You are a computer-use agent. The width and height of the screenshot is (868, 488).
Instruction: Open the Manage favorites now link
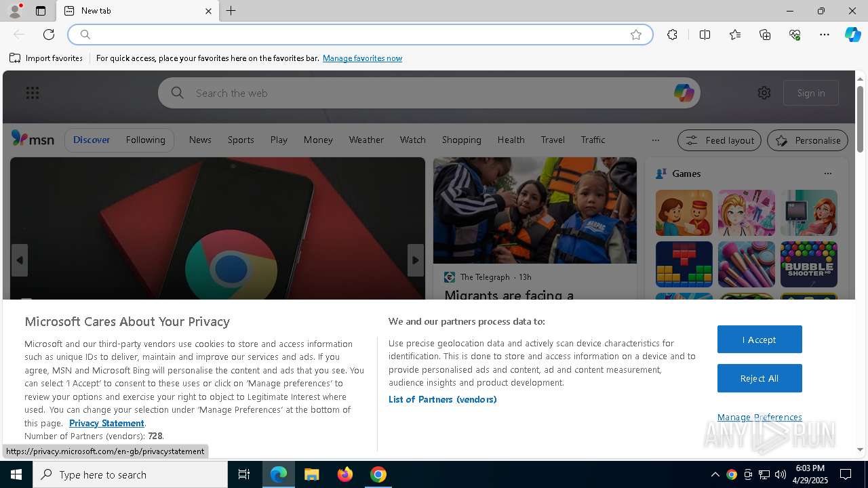tap(362, 58)
